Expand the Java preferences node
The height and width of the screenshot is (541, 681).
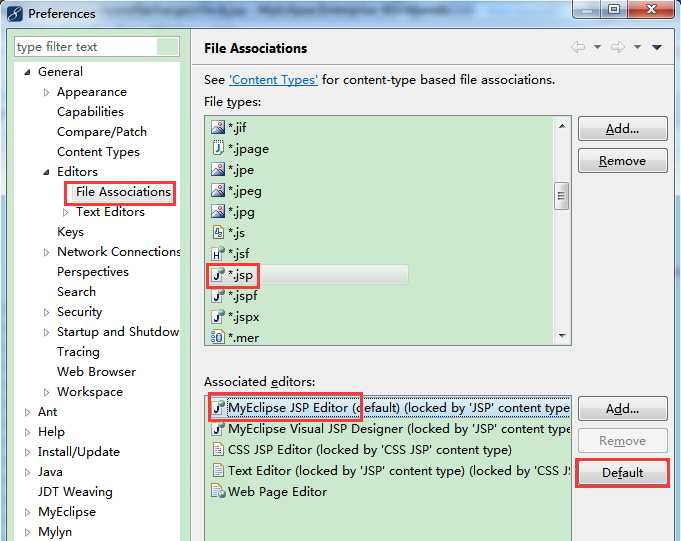point(27,472)
